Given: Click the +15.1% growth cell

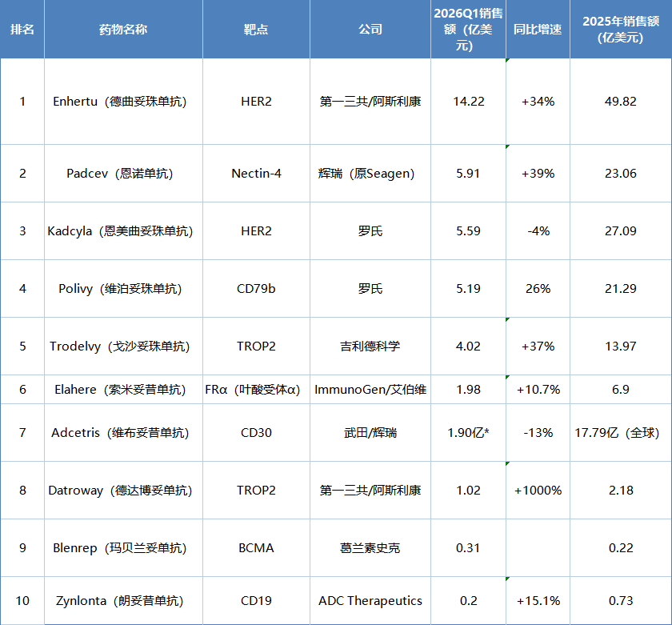Looking at the screenshot, I should (538, 600).
